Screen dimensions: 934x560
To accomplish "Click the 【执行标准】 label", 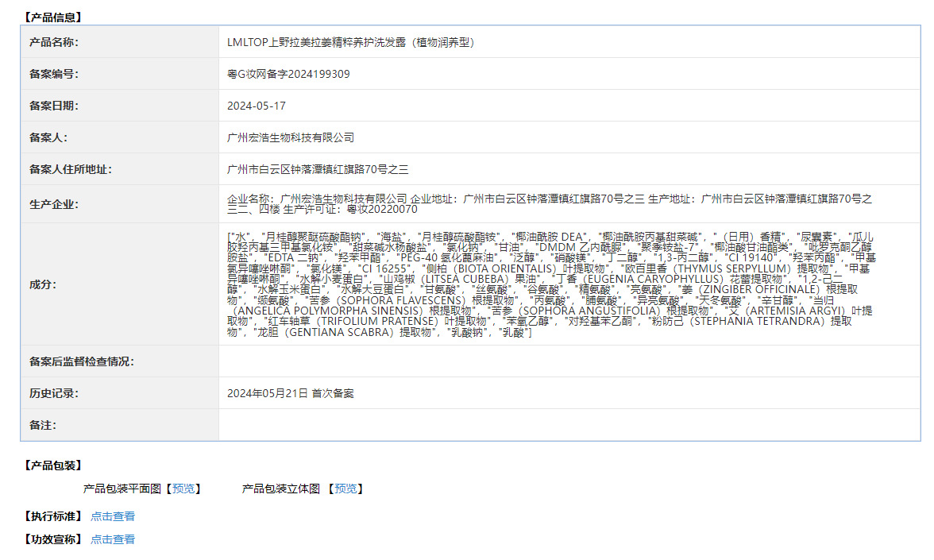I will point(53,516).
